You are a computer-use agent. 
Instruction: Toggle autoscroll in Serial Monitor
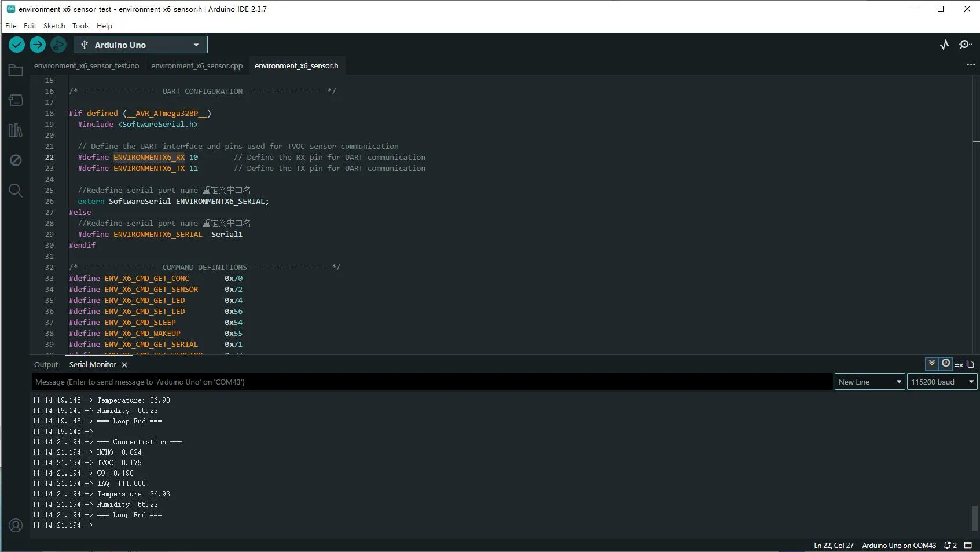tap(931, 363)
